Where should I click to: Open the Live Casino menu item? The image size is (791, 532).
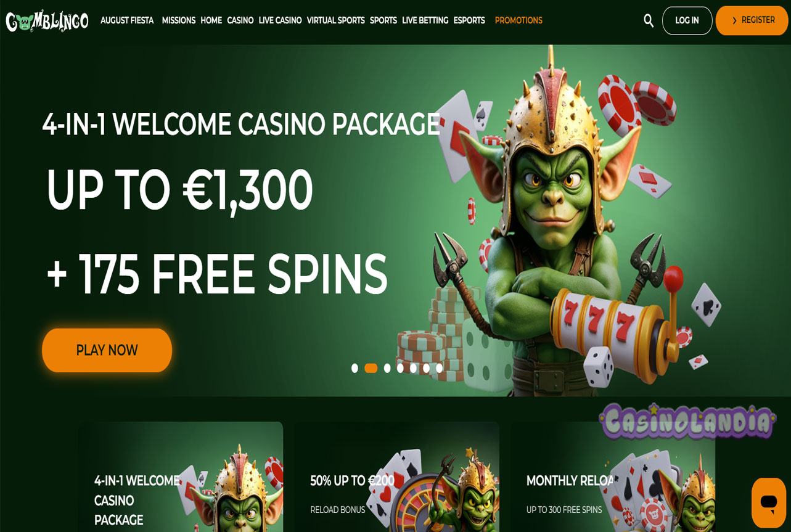point(280,20)
